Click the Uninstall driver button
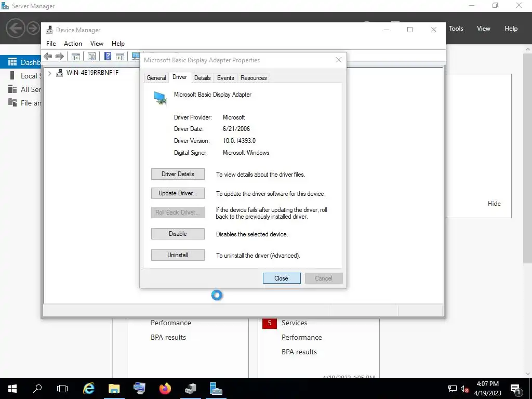 (x=178, y=255)
